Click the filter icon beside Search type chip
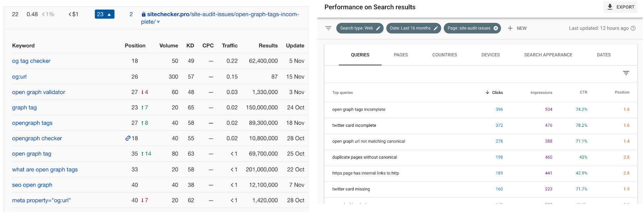The height and width of the screenshot is (216, 644). point(328,28)
